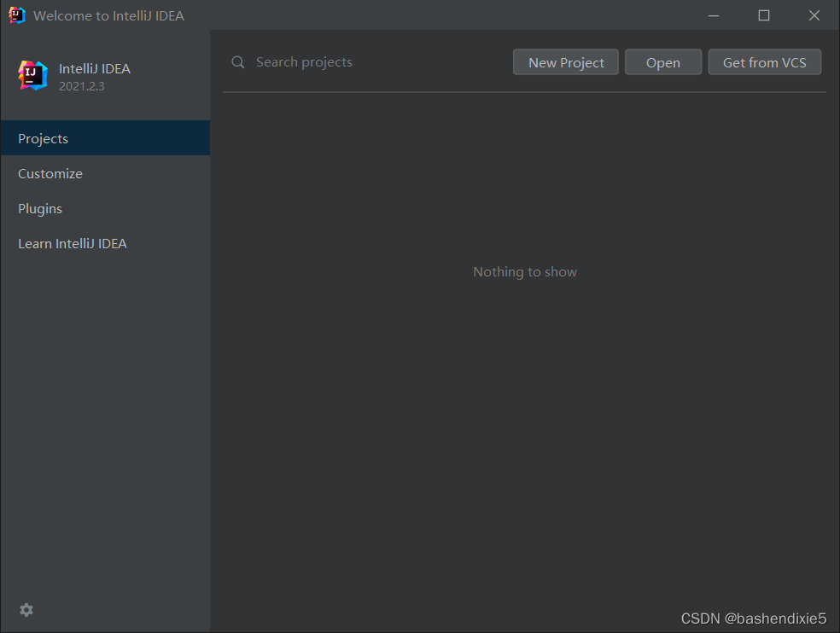This screenshot has height=633, width=840.
Task: Click the IntelliJ icon in title bar
Action: tap(16, 15)
